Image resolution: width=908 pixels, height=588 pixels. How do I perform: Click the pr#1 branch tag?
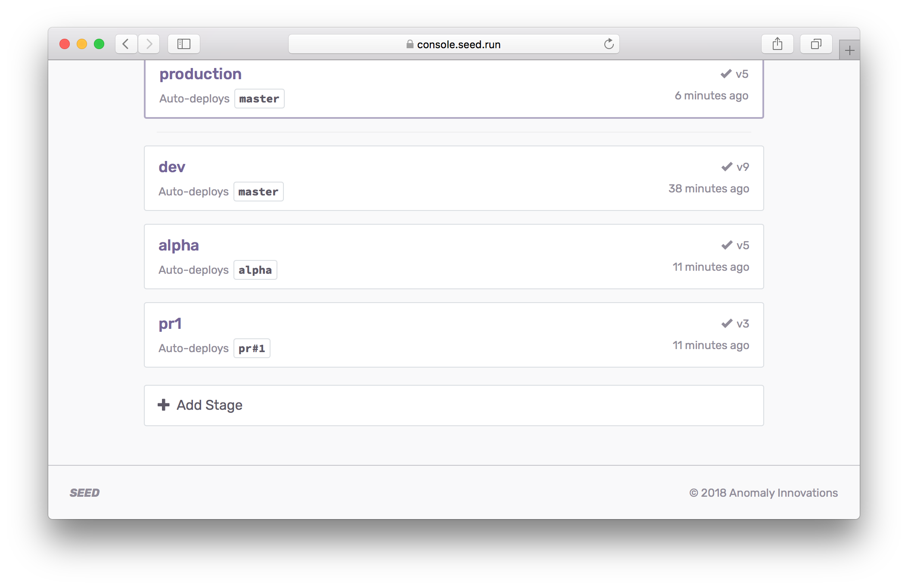(x=252, y=349)
